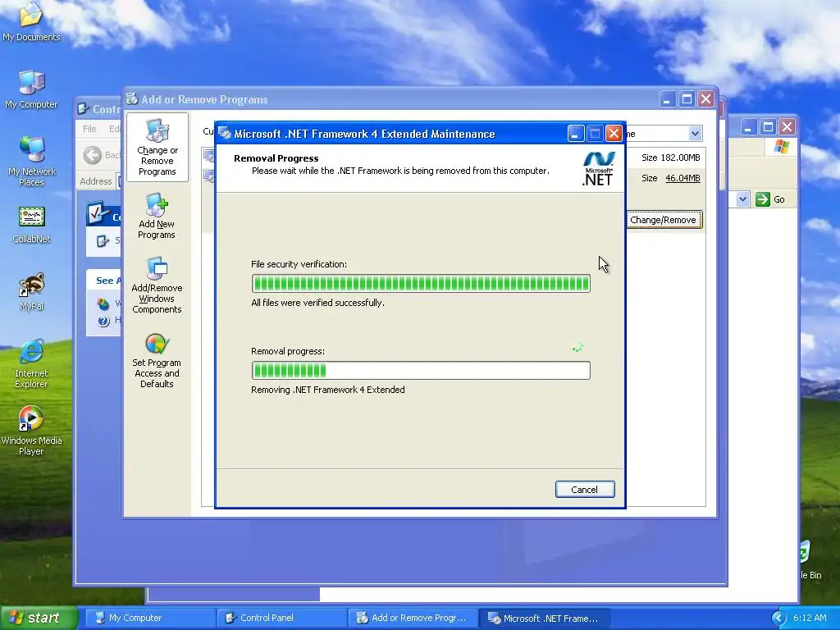Select Internet Explorer desktop icon
The image size is (840, 630).
tap(31, 363)
